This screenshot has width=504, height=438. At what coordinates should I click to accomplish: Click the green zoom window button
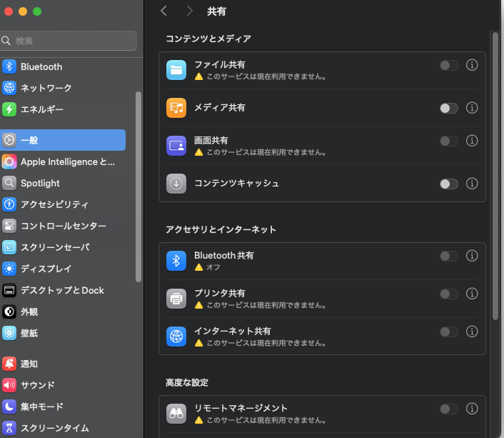coord(37,11)
